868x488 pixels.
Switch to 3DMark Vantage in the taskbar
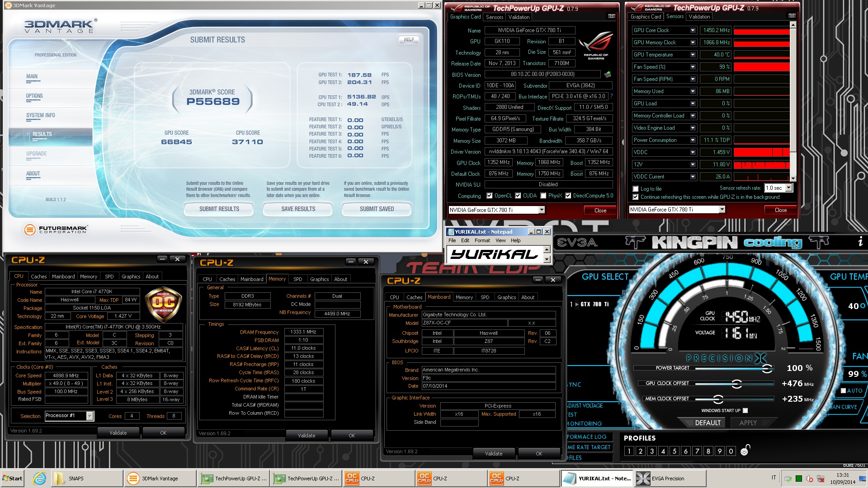160,478
